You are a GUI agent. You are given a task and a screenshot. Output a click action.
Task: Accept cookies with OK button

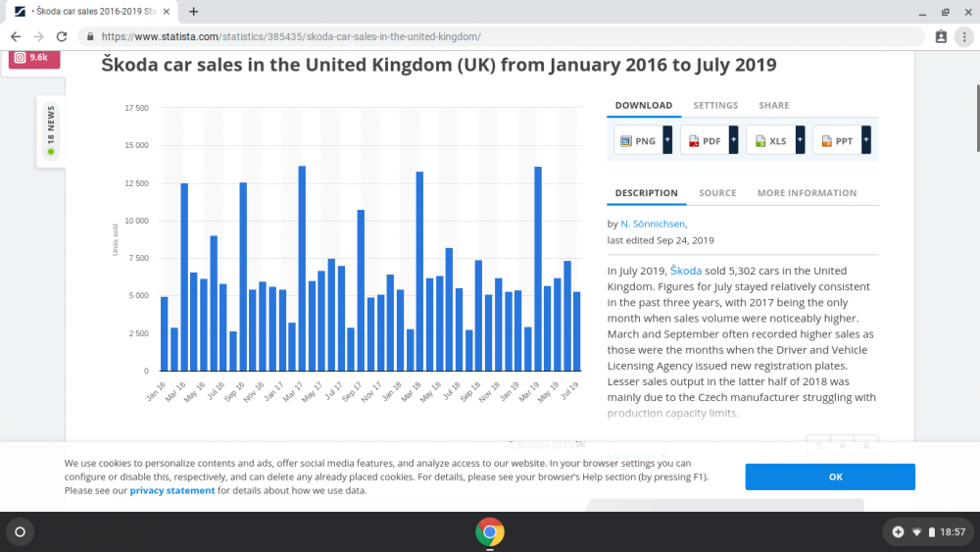tap(830, 477)
